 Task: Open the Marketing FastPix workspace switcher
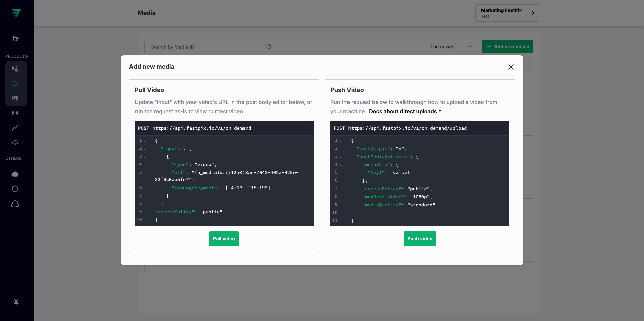click(507, 13)
